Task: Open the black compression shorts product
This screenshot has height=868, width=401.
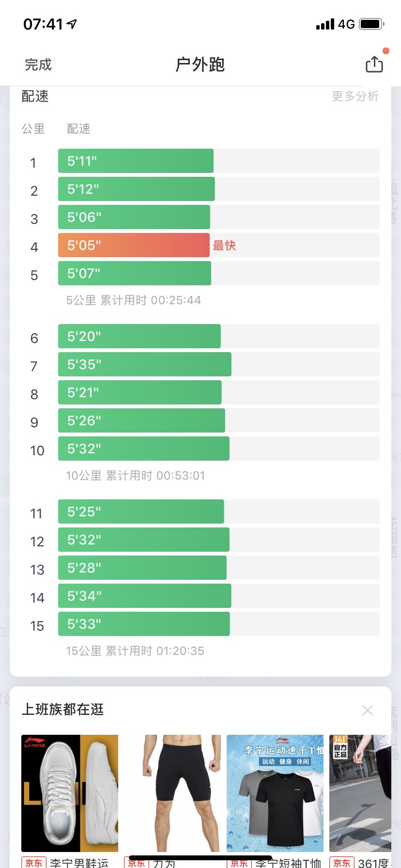Action: point(172,793)
